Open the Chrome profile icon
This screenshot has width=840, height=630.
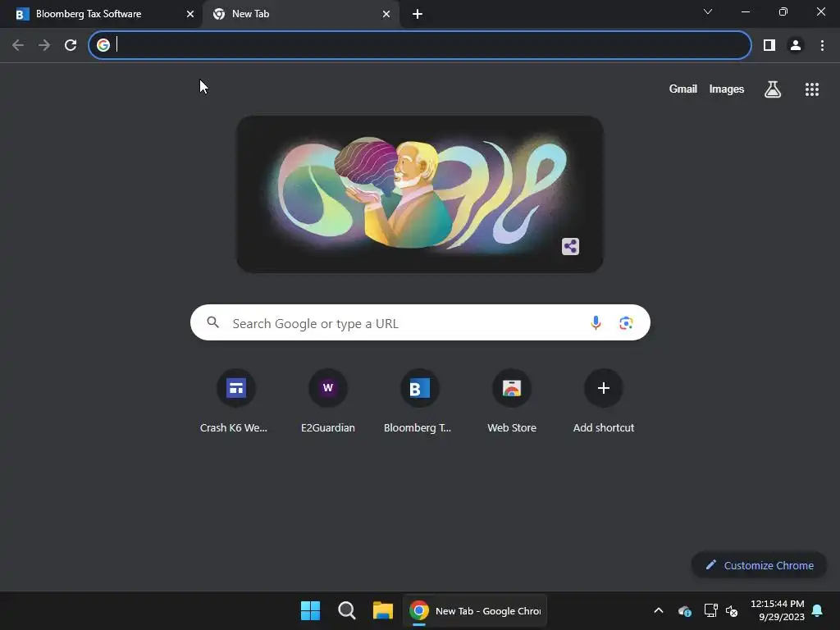pyautogui.click(x=796, y=45)
